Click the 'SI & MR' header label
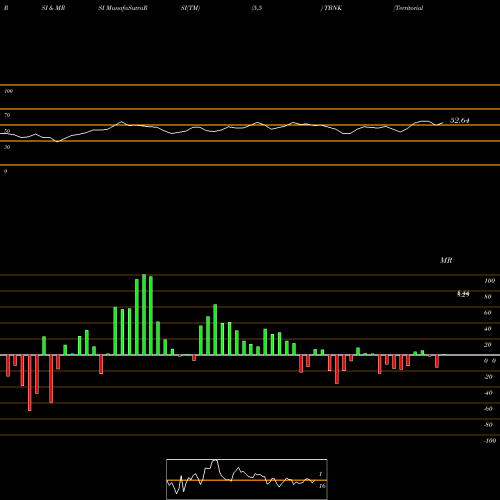 pos(53,8)
